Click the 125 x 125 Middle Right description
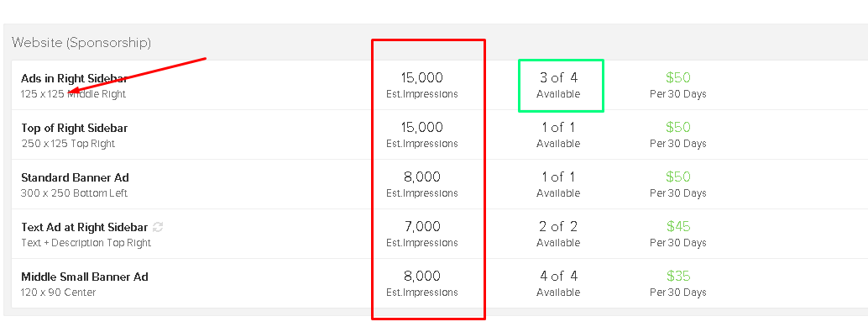The height and width of the screenshot is (327, 868). pyautogui.click(x=73, y=94)
